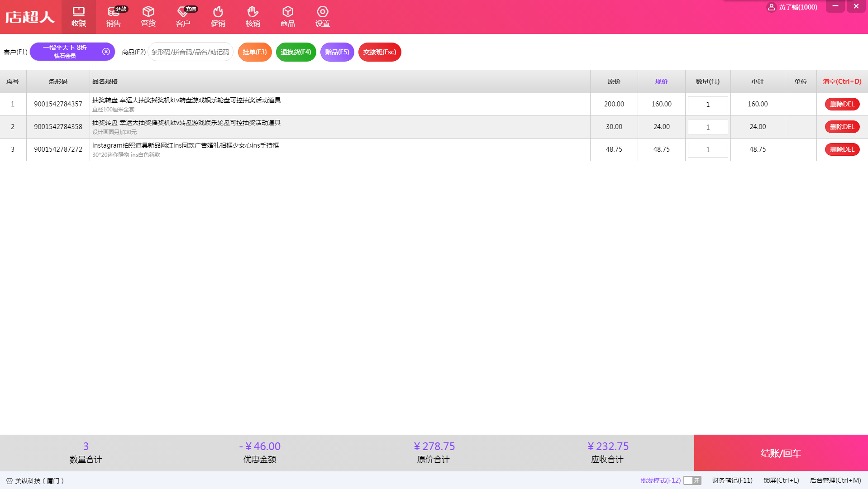This screenshot has width=868, height=489.
Task: Click the 原价 column header
Action: coord(614,81)
